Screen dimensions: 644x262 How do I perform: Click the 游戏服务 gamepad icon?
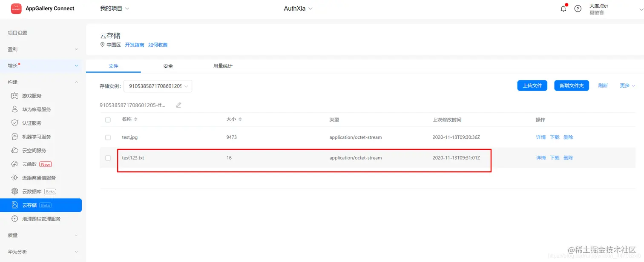(15, 96)
